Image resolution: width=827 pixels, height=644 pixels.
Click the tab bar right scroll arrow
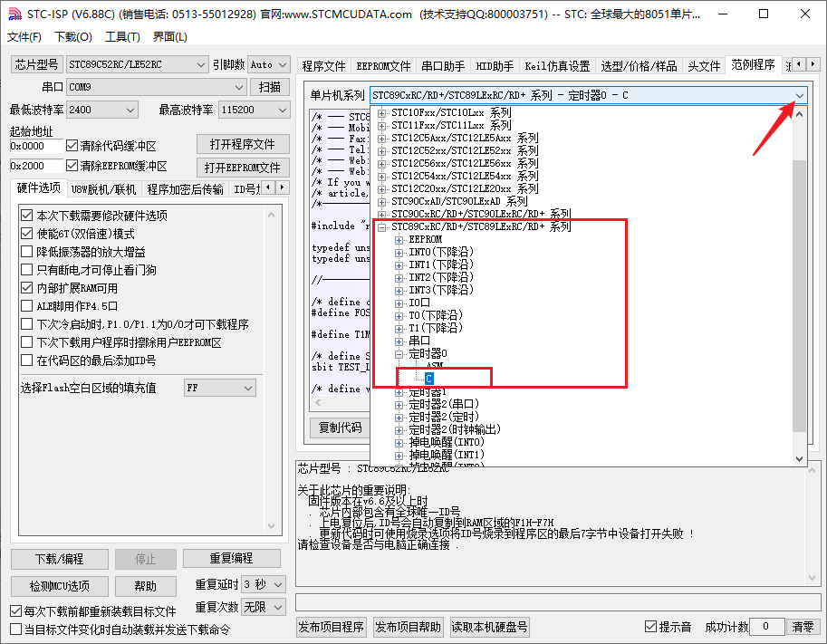813,64
